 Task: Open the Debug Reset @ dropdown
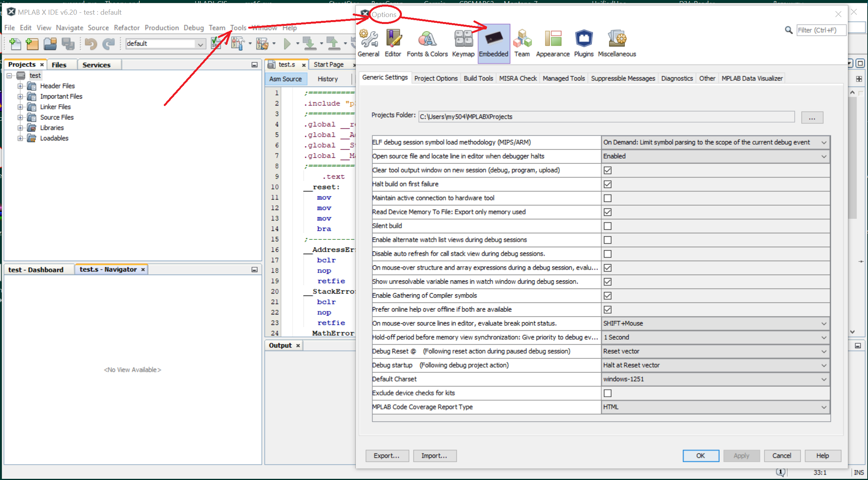click(x=715, y=351)
